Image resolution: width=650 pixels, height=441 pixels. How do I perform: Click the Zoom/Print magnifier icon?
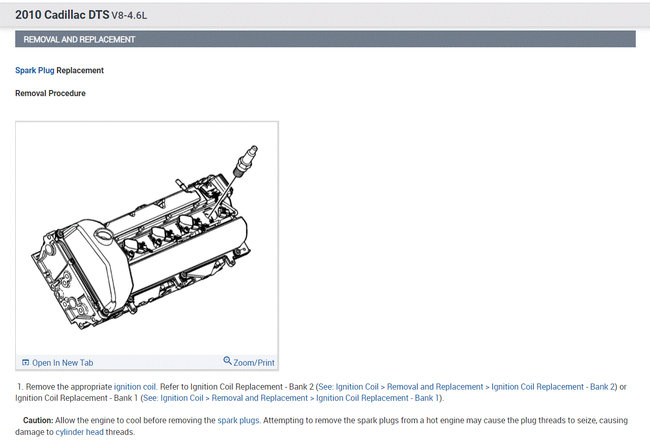(227, 361)
